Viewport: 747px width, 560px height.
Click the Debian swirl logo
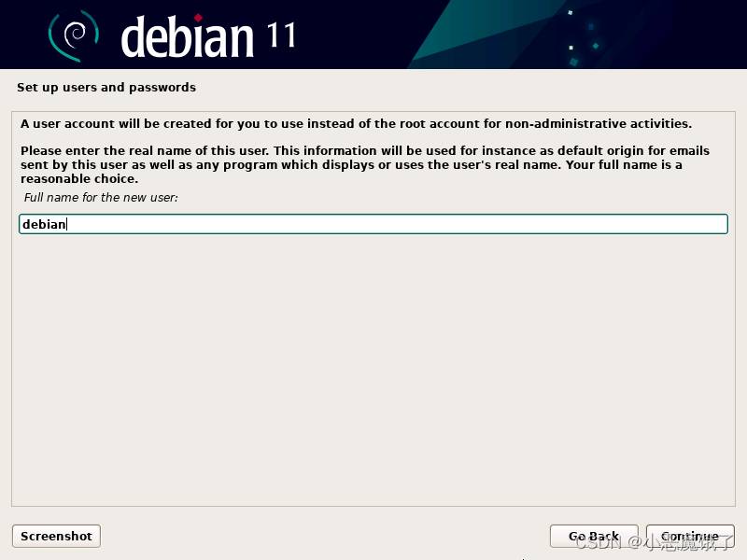click(74, 35)
